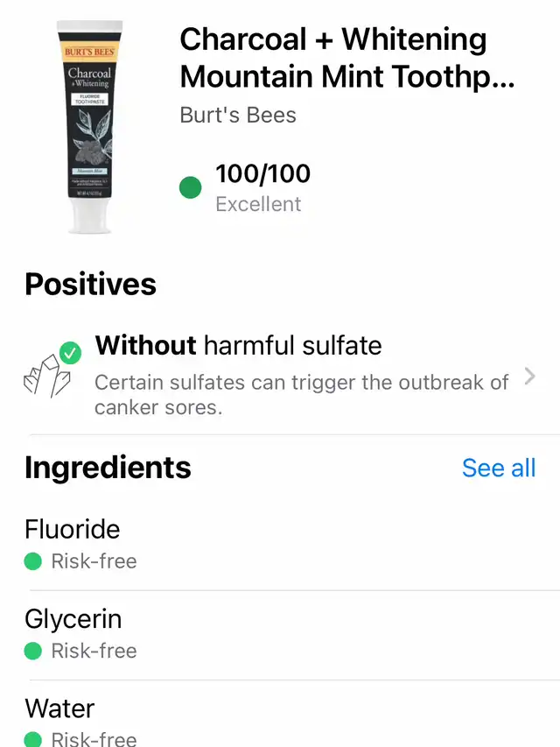This screenshot has width=560, height=747.
Task: Open the Charcoal + Whitening product title
Action: click(x=346, y=58)
